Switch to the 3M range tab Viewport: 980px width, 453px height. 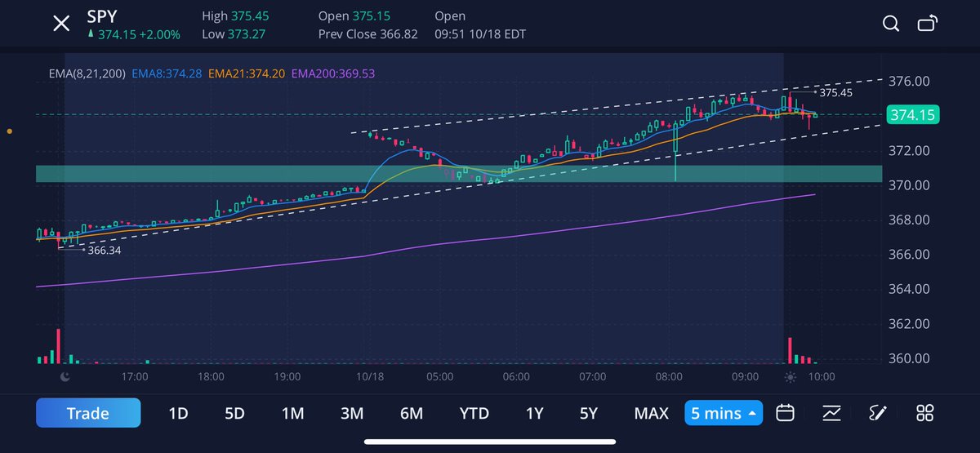(352, 414)
